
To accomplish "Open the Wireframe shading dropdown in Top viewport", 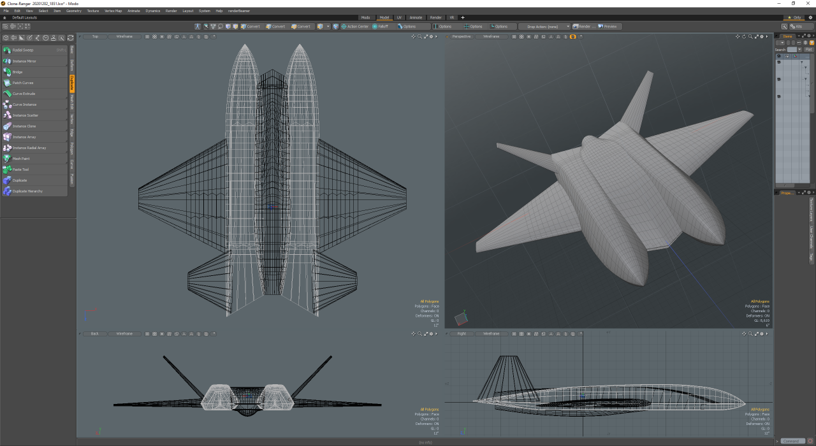I will pos(124,37).
